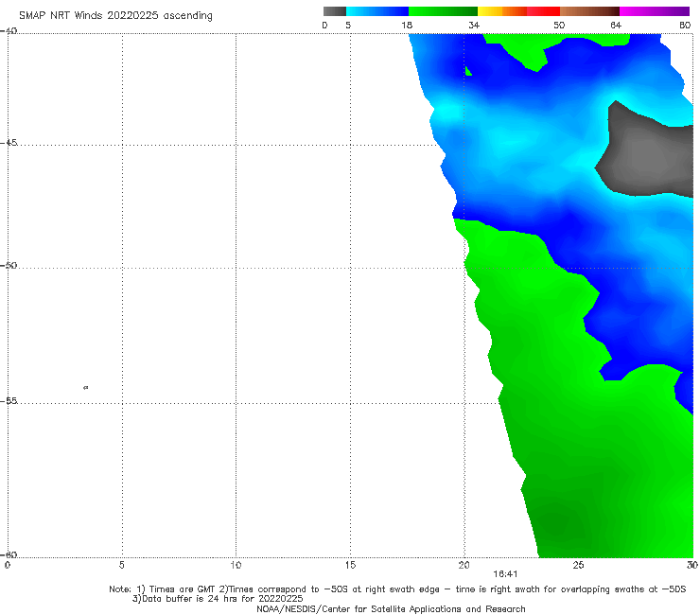The image size is (700, 615).
Task: Click the latitude axis label '-50'
Action: pos(9,266)
